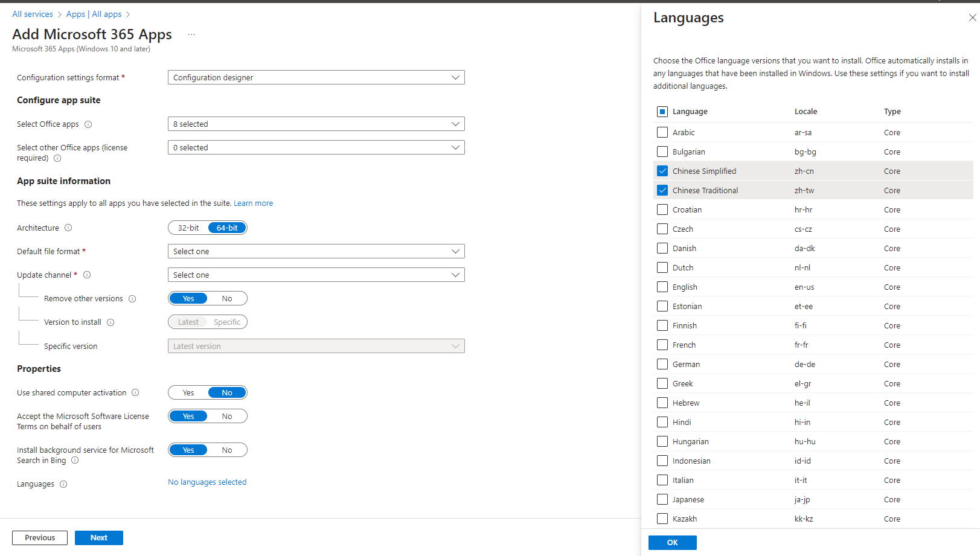The image size is (980, 556).
Task: Check the Czech language checkbox
Action: [662, 229]
